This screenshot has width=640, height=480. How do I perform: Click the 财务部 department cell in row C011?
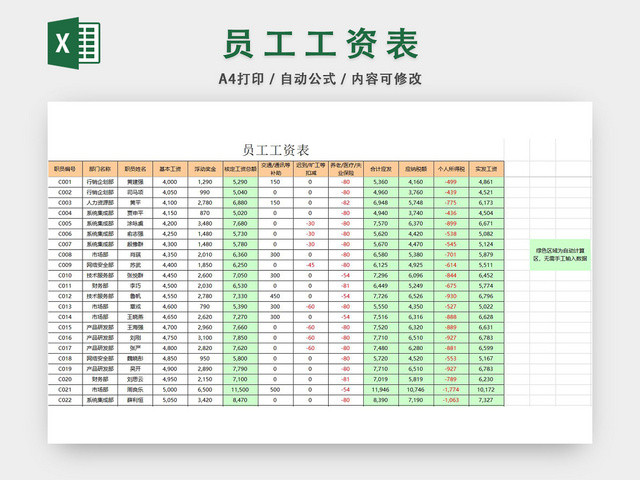100,286
